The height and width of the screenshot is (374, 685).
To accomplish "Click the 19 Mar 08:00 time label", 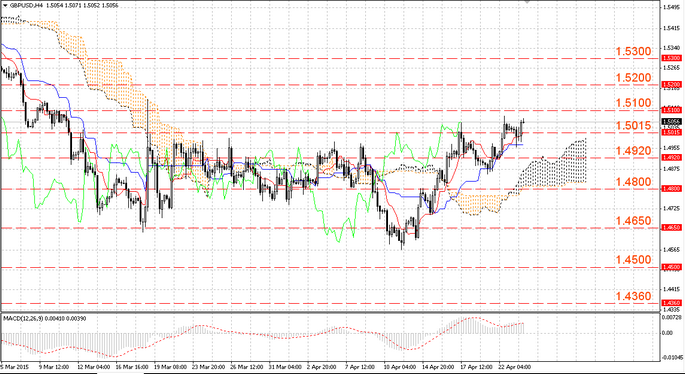I will (x=171, y=367).
